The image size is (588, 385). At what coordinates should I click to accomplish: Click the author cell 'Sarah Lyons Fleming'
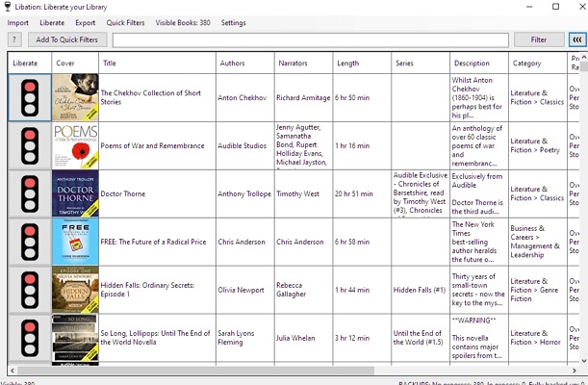tap(244, 338)
